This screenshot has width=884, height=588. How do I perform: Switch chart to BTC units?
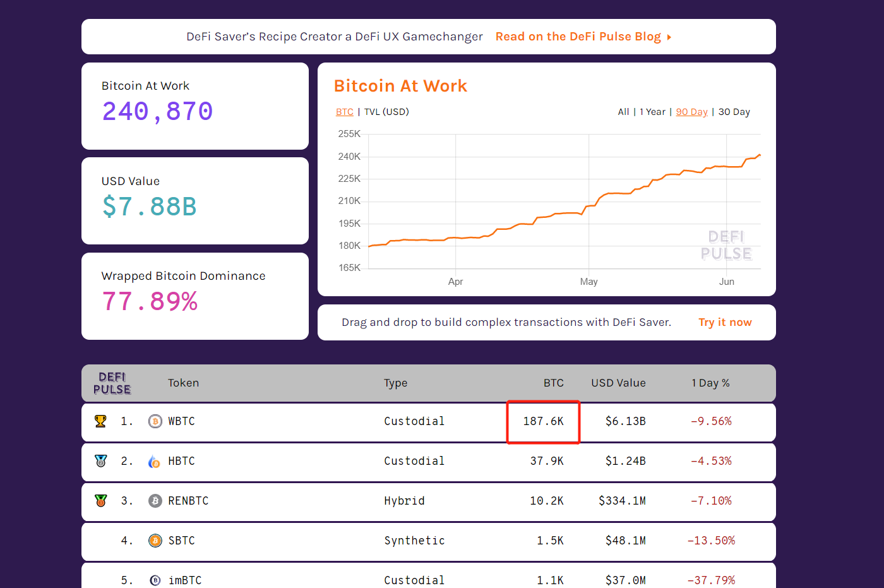tap(345, 112)
